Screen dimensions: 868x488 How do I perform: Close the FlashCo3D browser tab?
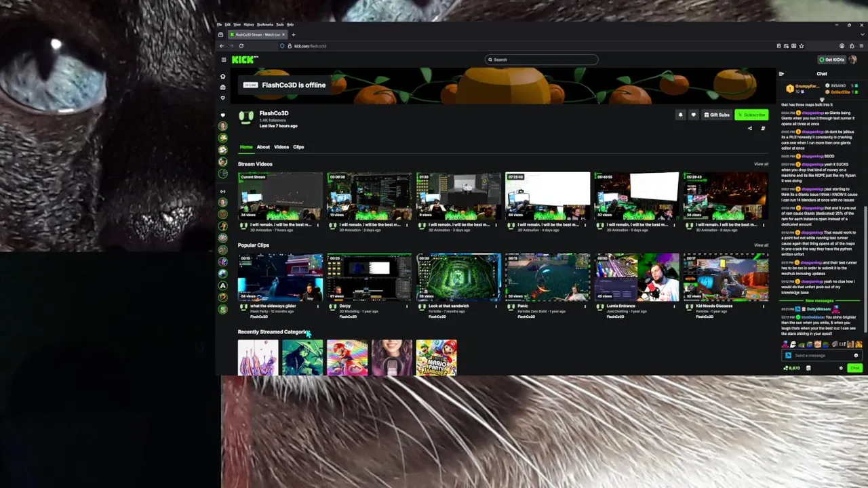(283, 35)
